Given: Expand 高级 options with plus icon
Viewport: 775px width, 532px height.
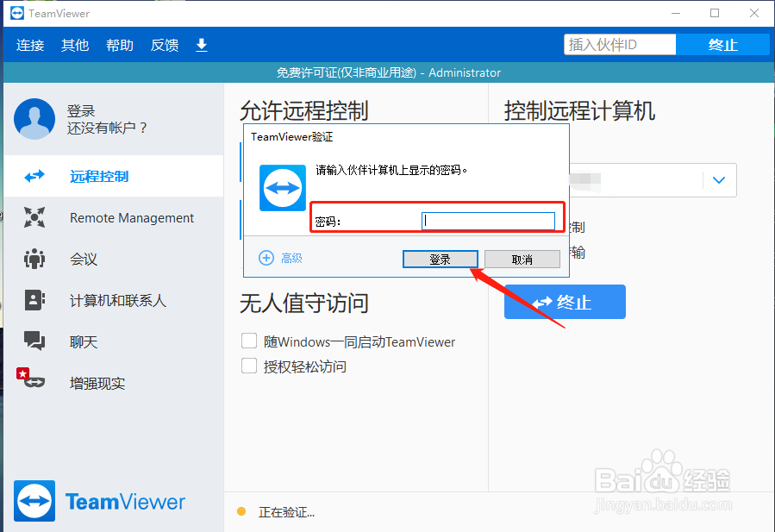Looking at the screenshot, I should click(266, 258).
